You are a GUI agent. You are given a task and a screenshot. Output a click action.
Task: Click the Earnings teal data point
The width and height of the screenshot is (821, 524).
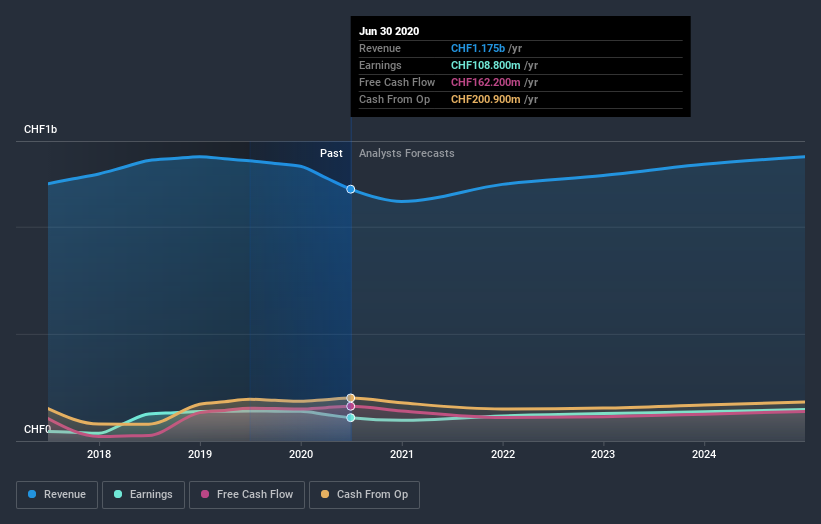351,418
